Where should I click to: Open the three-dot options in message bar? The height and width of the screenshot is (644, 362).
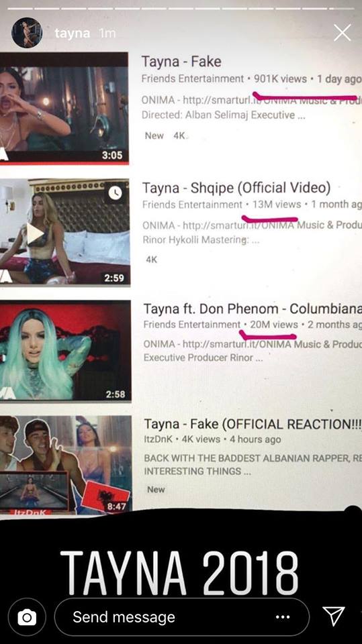pos(283,617)
